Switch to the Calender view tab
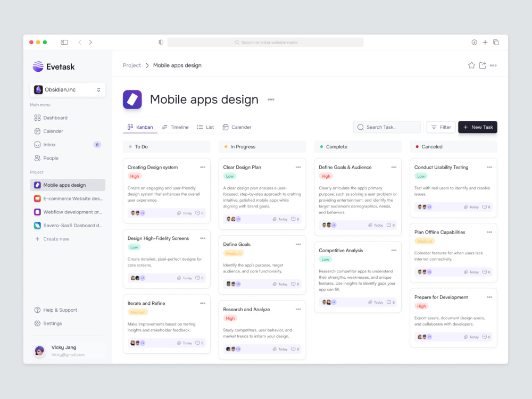The image size is (532, 399). (237, 127)
